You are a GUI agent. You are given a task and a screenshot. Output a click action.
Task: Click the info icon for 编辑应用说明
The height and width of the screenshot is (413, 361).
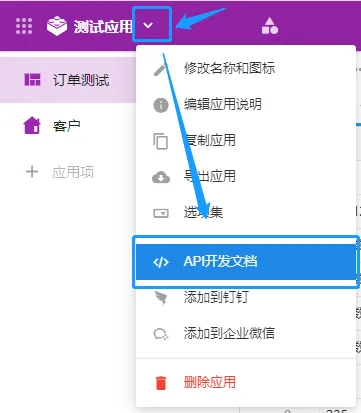(161, 105)
